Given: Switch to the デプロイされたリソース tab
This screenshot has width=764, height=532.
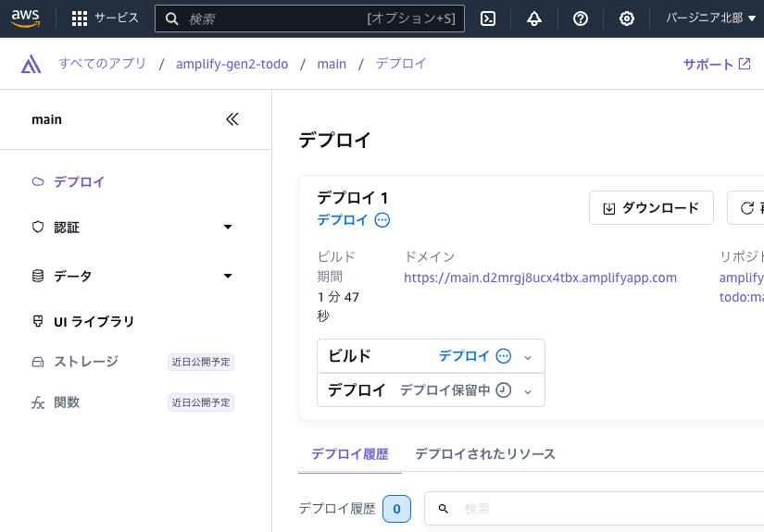Looking at the screenshot, I should pyautogui.click(x=485, y=454).
